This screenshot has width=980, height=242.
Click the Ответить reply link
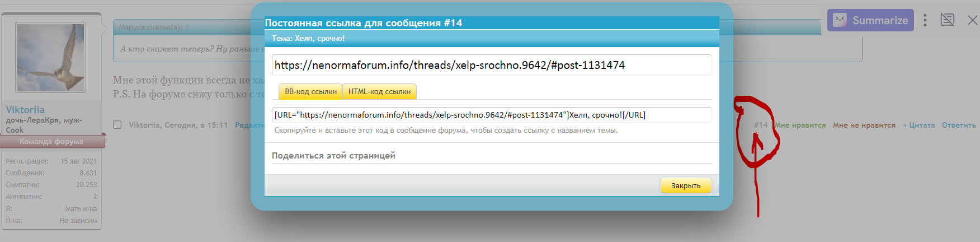[x=959, y=125]
